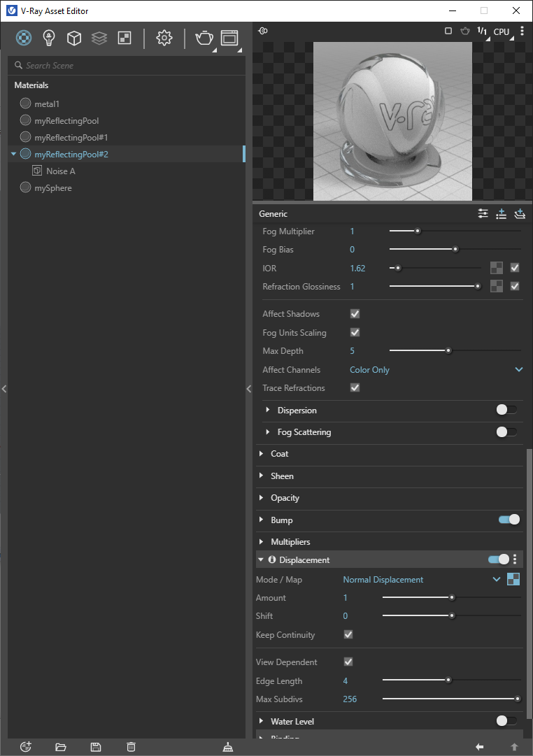The height and width of the screenshot is (756, 533).
Task: Select the mySphere material
Action: [x=52, y=187]
